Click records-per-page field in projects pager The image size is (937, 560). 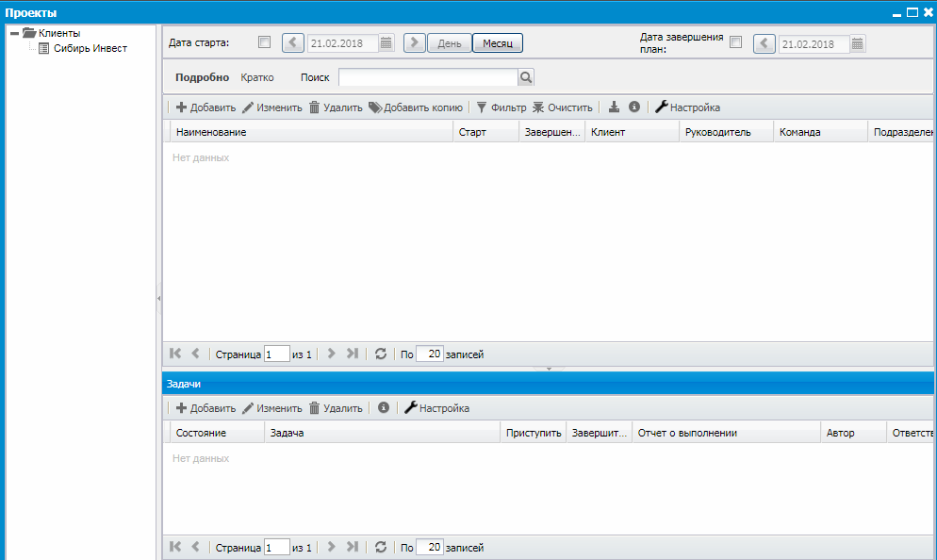point(429,354)
